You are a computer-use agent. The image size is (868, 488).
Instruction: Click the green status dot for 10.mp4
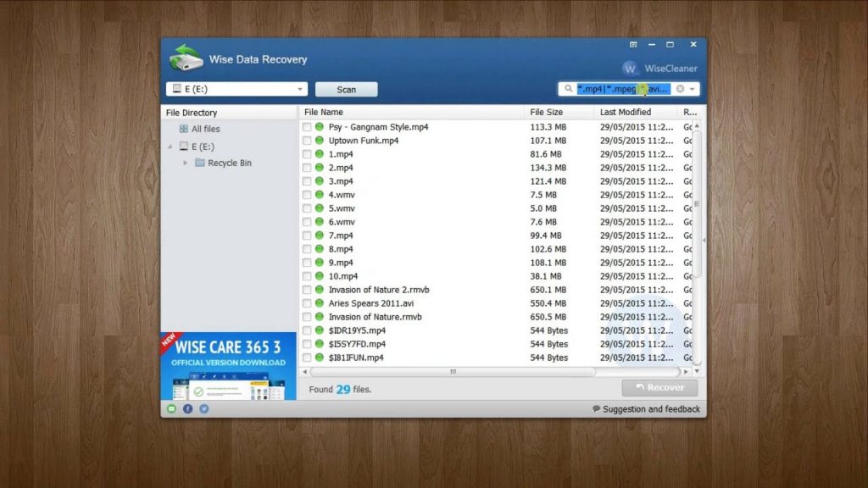320,275
